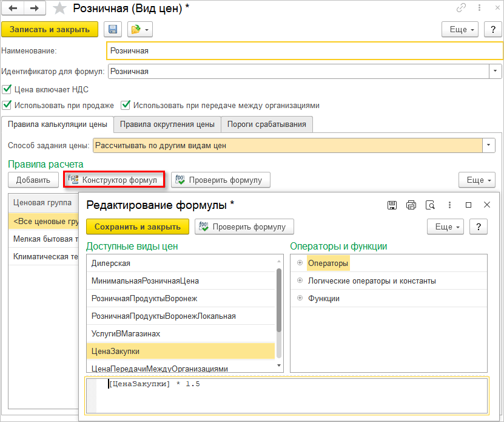Toggle 'Использовать при передаче между организациями' checkbox
This screenshot has width=504, height=422.
[x=126, y=105]
